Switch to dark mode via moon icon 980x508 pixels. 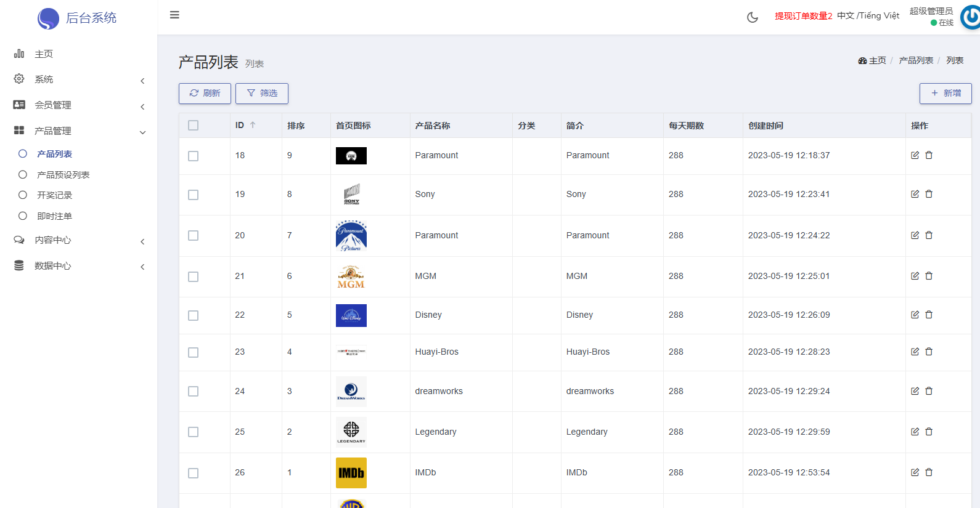click(x=753, y=17)
